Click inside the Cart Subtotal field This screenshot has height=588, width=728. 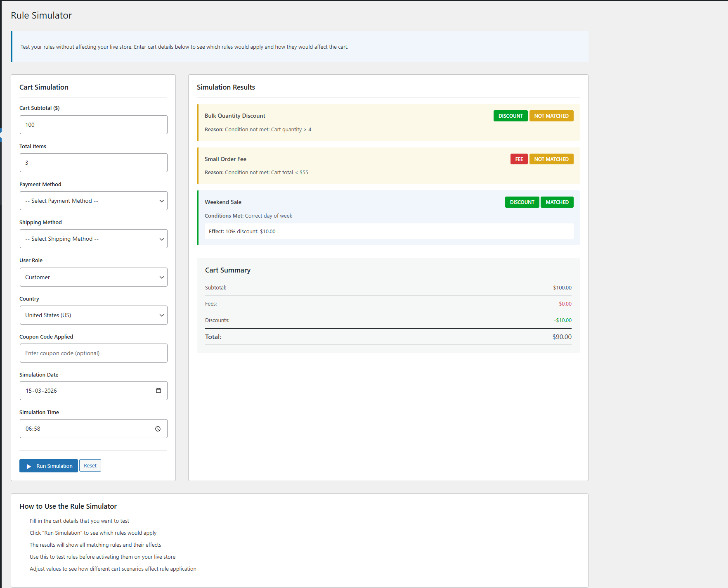(x=93, y=124)
